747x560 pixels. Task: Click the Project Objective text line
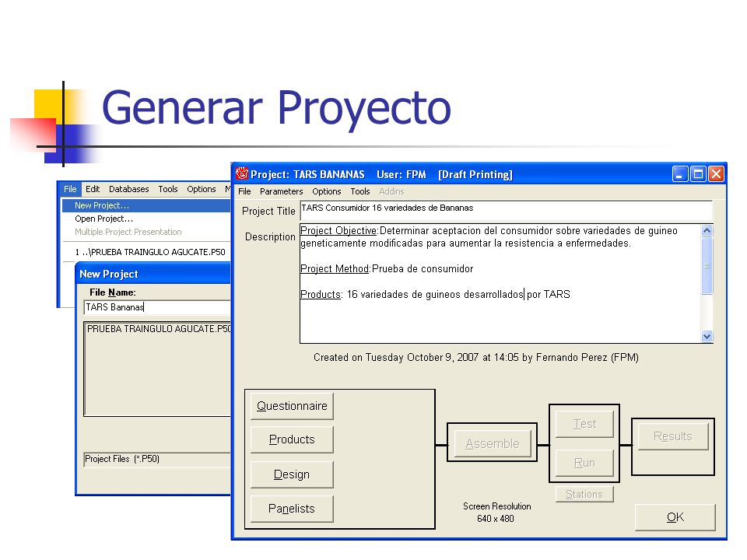[489, 236]
